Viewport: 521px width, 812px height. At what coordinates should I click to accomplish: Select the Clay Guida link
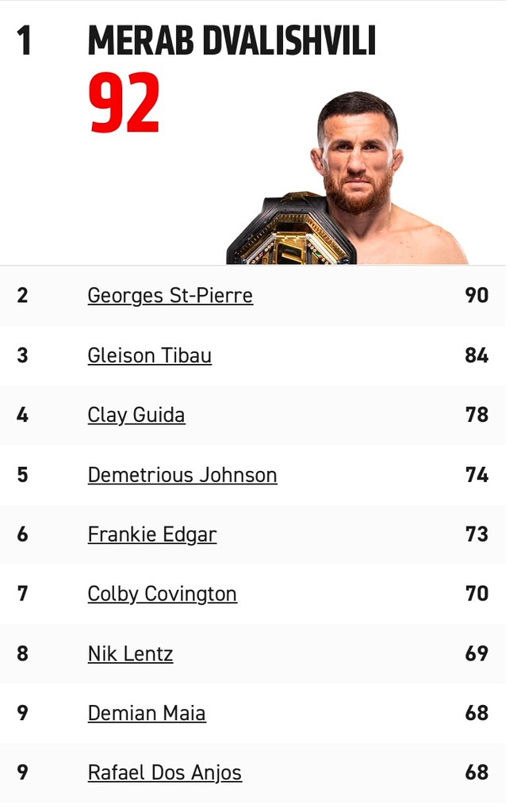coord(136,415)
